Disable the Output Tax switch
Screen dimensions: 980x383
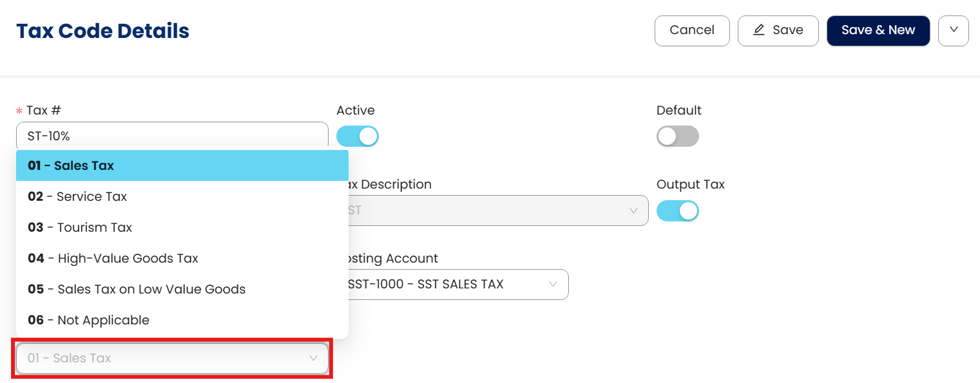click(677, 211)
